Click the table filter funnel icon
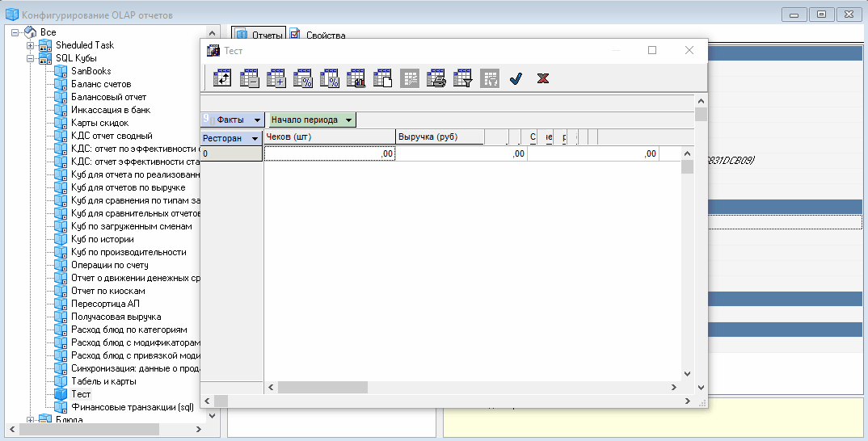This screenshot has width=868, height=441. 462,78
